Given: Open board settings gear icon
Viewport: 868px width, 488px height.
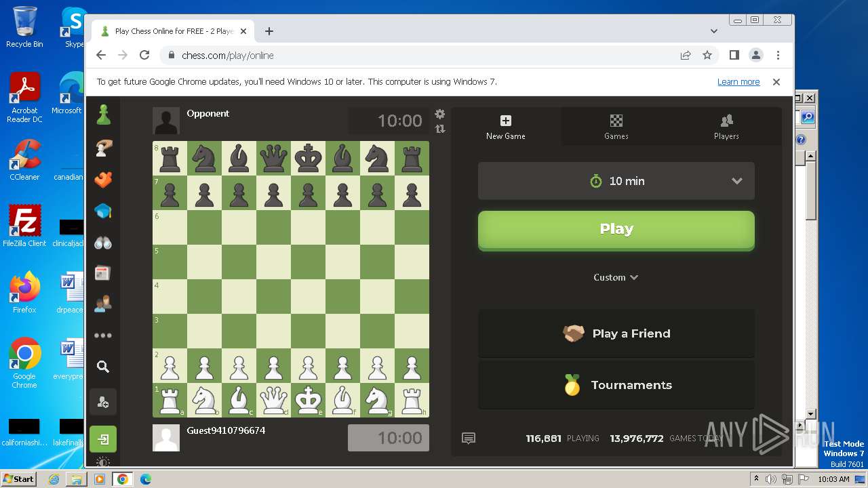Looking at the screenshot, I should [x=440, y=114].
